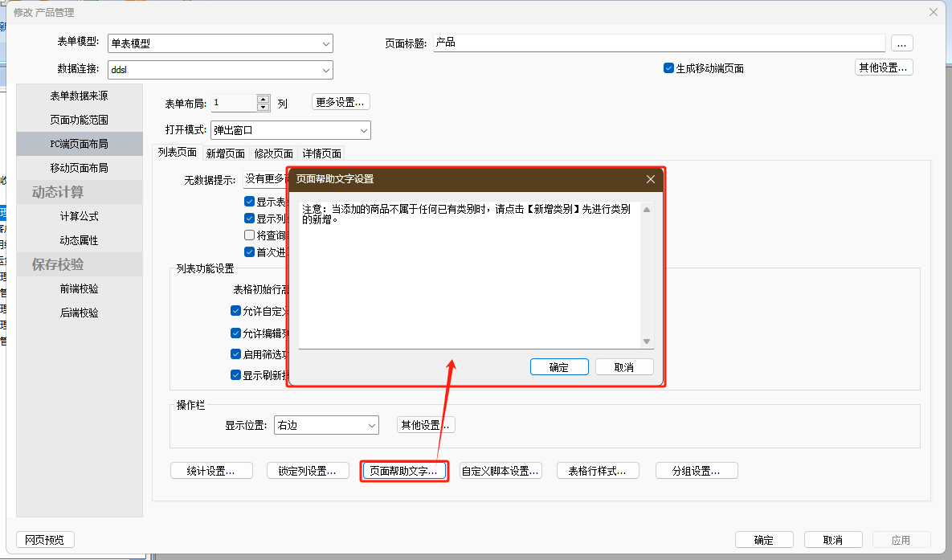952x560 pixels.
Task: Click 确定 in help text dialog
Action: [x=558, y=367]
